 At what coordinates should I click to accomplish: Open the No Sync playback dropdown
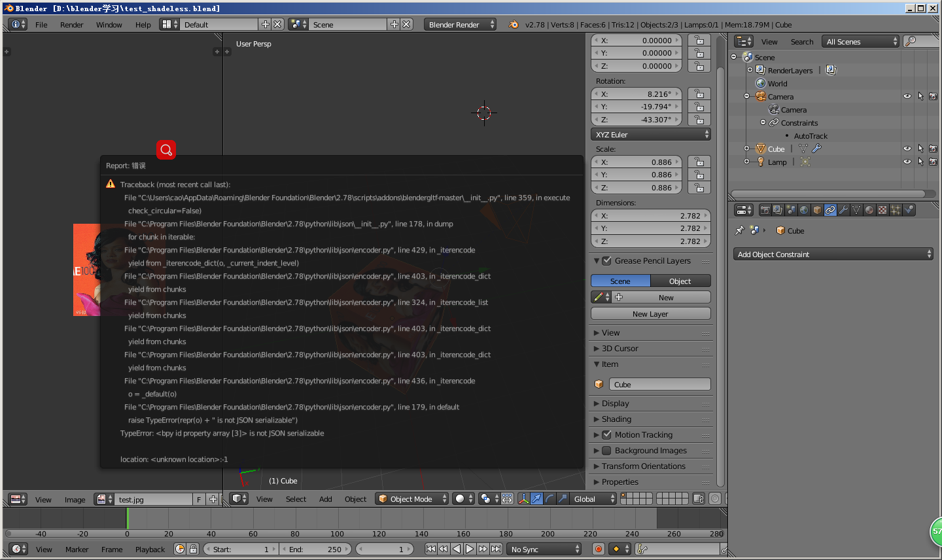pos(544,549)
